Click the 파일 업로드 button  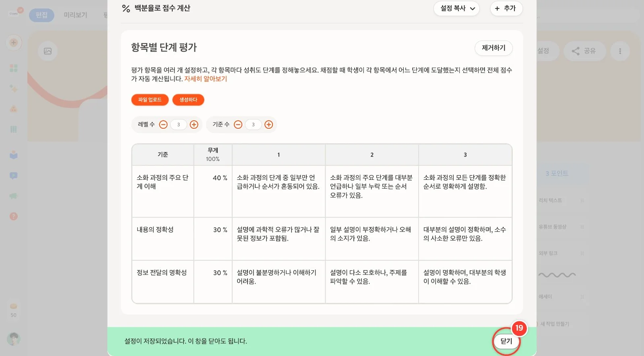[150, 100]
